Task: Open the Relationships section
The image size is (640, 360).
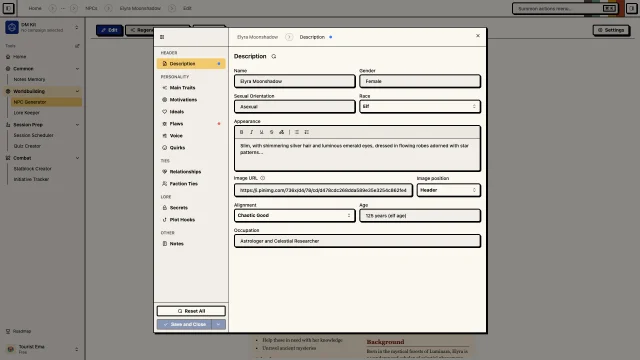Action: pyautogui.click(x=191, y=172)
